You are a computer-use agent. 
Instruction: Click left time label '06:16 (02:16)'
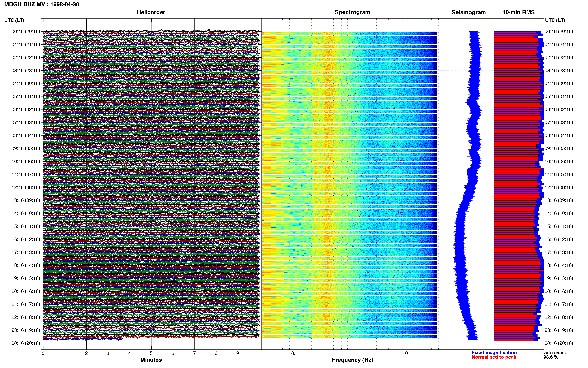click(26, 109)
